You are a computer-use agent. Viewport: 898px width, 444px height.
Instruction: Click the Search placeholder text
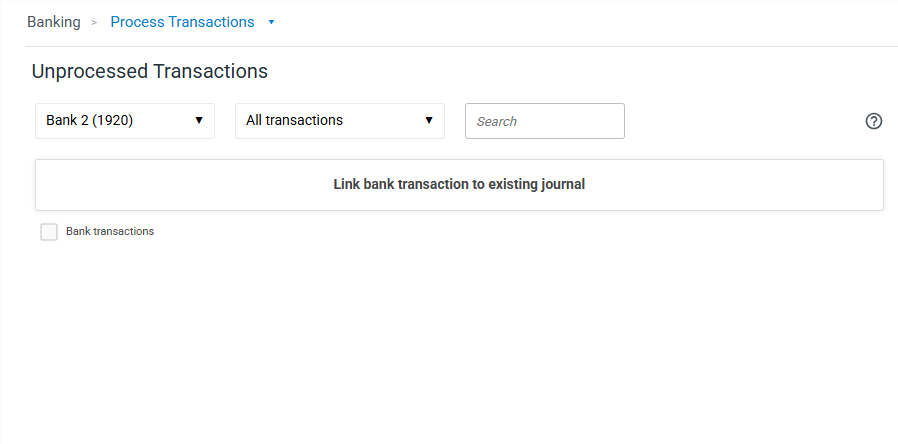point(497,121)
